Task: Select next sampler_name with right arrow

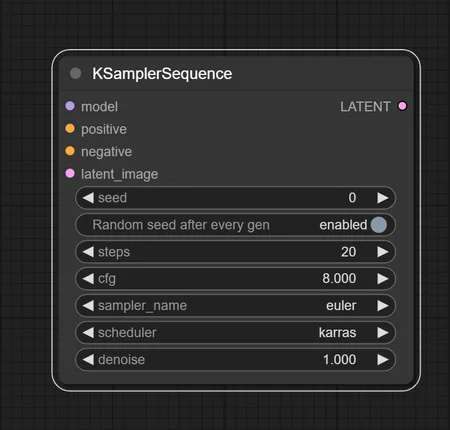Action: [383, 306]
